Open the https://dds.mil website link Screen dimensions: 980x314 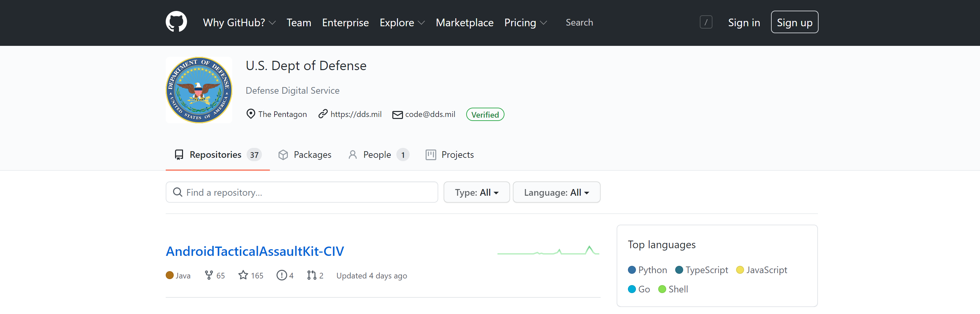(x=356, y=114)
